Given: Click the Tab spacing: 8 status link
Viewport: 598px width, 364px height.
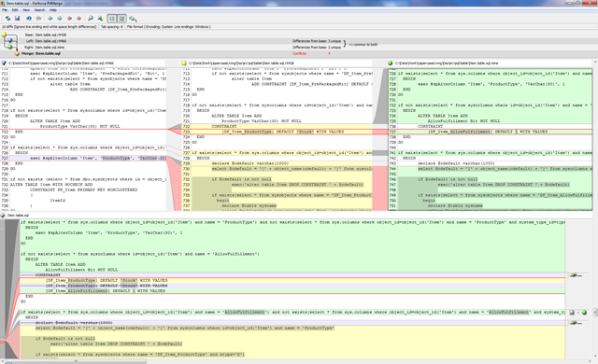Looking at the screenshot, I should (112, 27).
